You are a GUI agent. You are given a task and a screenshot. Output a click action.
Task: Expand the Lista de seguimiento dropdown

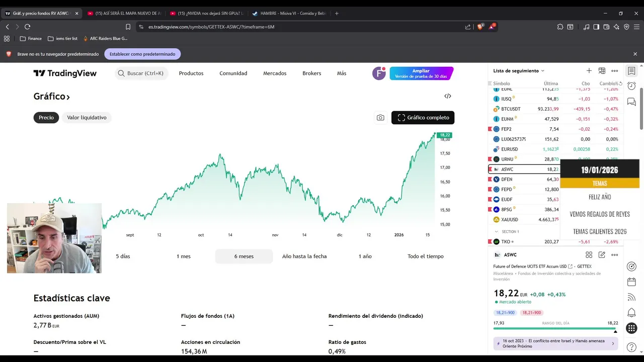pos(519,71)
